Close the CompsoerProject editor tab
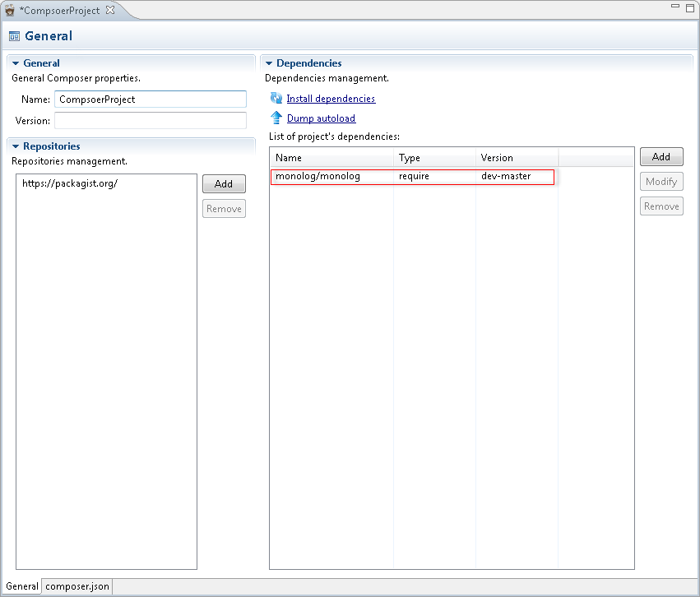Image resolution: width=700 pixels, height=597 pixels. pyautogui.click(x=110, y=10)
